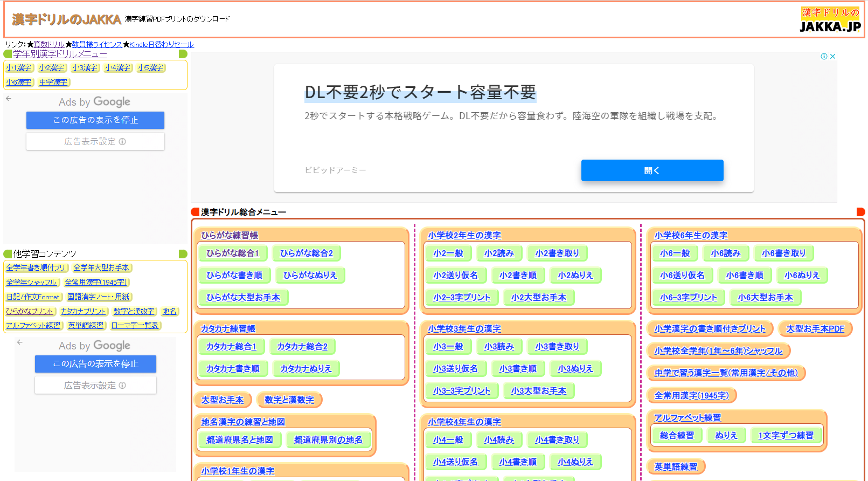Click the AdChoices info icon on banner ad
868x481 pixels.
coord(824,57)
